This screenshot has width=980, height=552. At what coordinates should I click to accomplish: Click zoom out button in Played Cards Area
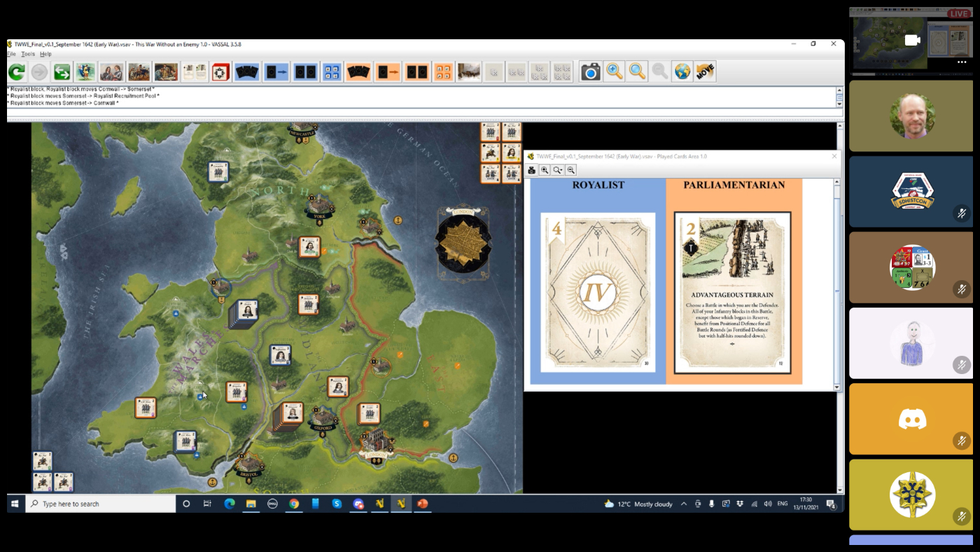(571, 170)
